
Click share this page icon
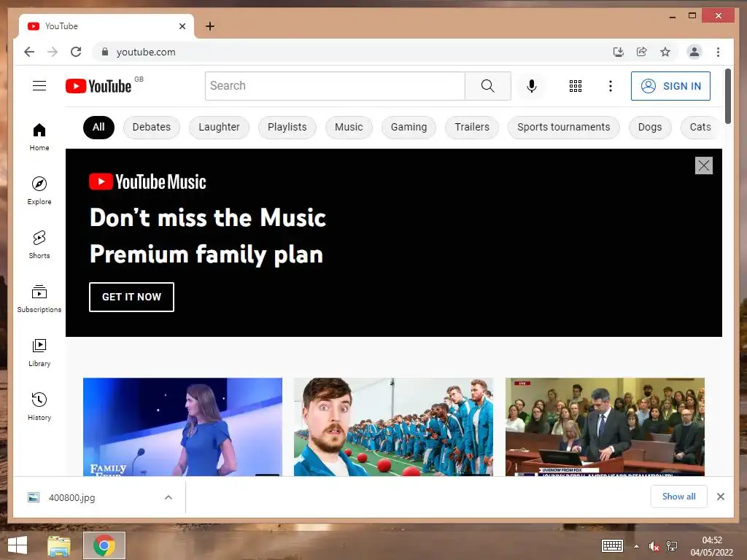(642, 52)
